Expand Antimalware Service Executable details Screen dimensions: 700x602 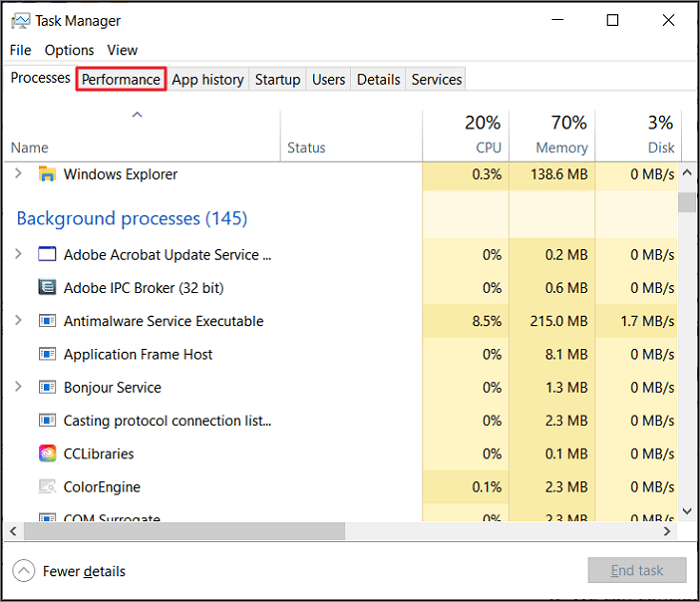point(18,321)
